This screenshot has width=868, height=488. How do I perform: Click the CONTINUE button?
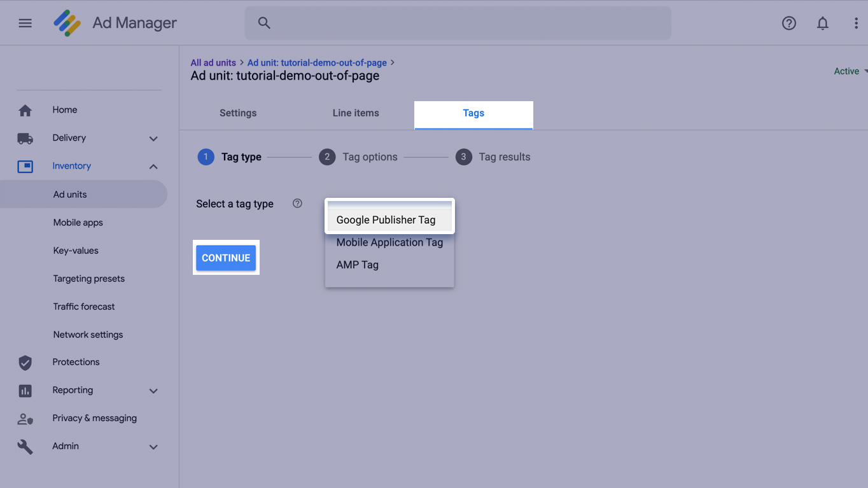pos(226,258)
